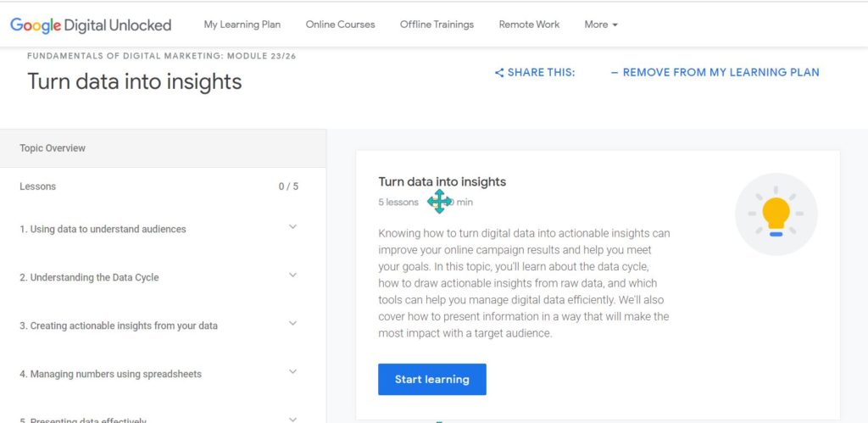Click the card title Turn data into insights
The height and width of the screenshot is (423, 868).
442,181
